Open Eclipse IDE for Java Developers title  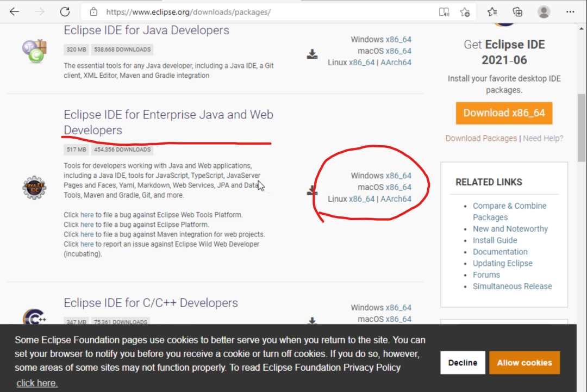point(146,30)
